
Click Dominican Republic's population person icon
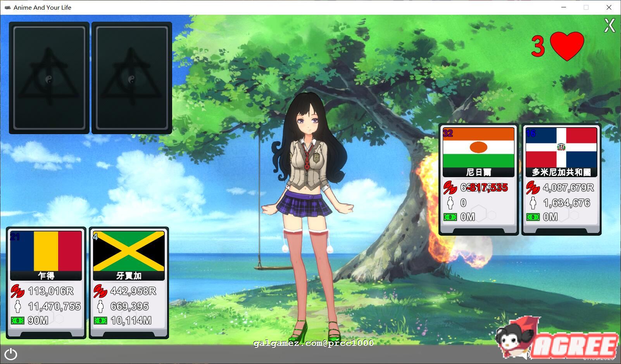(533, 203)
